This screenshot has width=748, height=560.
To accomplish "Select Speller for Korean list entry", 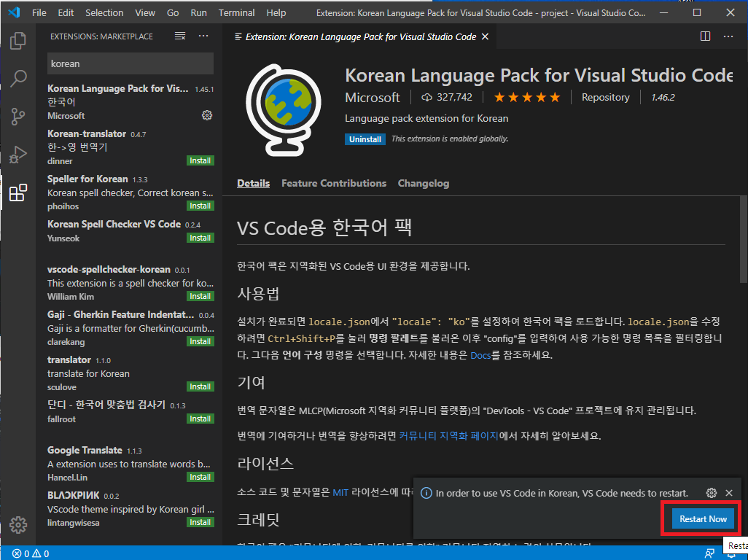I will (x=130, y=192).
